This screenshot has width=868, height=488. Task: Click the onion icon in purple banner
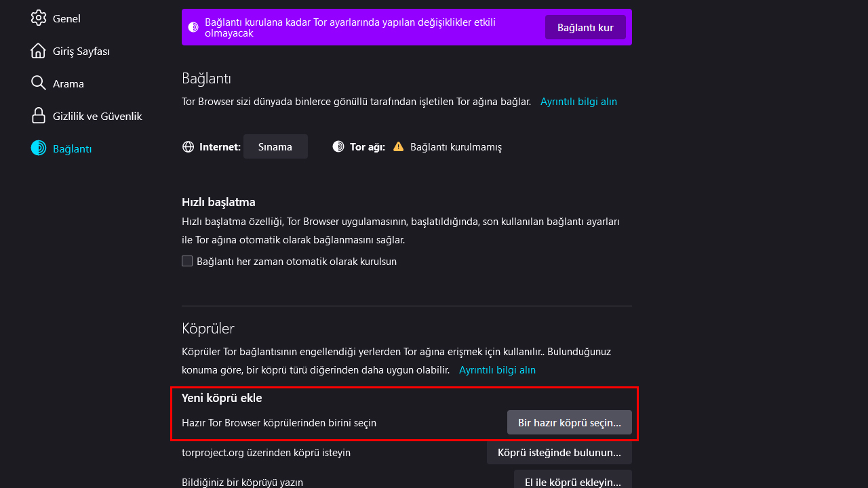[193, 27]
